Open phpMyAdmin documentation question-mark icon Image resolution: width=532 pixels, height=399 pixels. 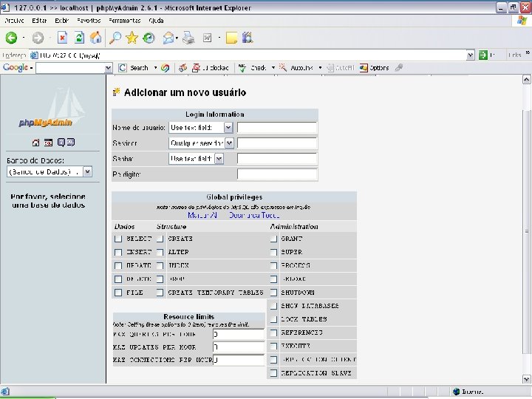[61, 142]
